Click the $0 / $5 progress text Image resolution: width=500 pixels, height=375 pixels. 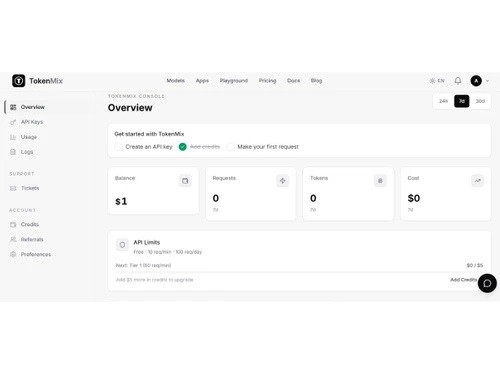tap(475, 265)
